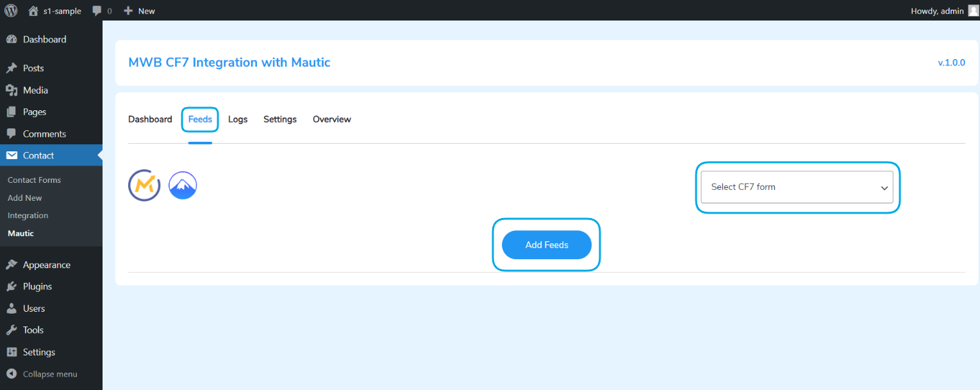Open the Select CF7 form dropdown

tap(797, 187)
